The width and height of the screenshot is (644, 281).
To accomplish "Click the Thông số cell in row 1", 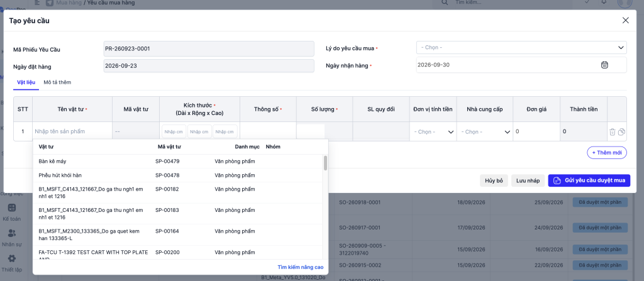I will [268, 131].
